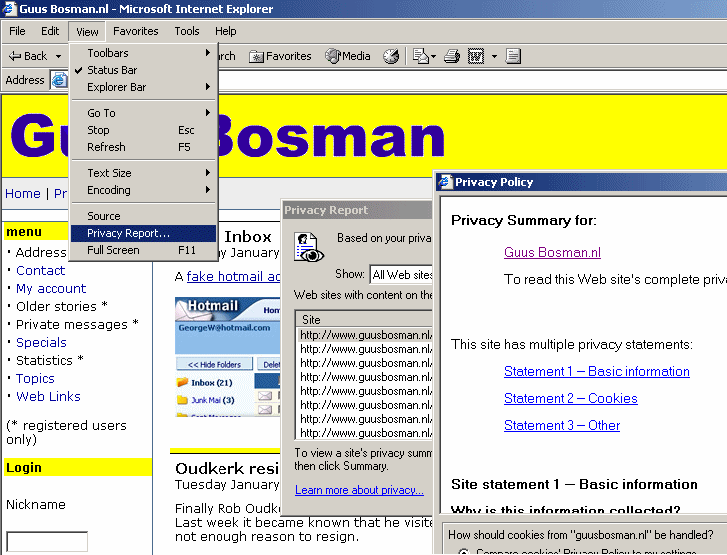Expand the Go To submenu
Viewport: 727px width, 555px height.
[x=143, y=113]
